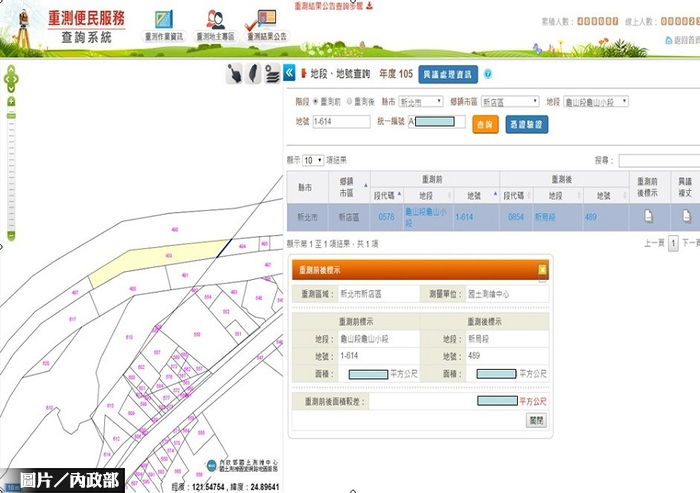Go to 上一頁 in pagination

654,243
